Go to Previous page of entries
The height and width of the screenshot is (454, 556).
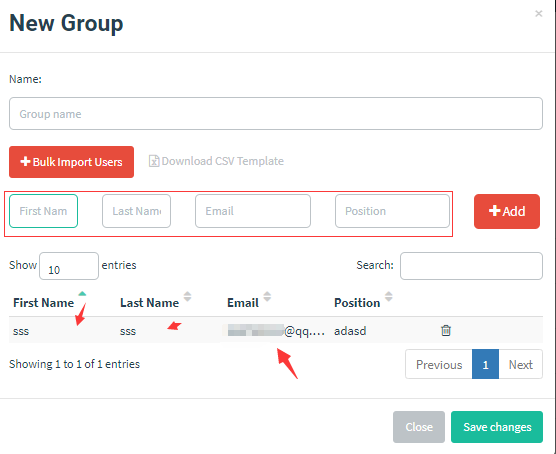[x=439, y=364]
